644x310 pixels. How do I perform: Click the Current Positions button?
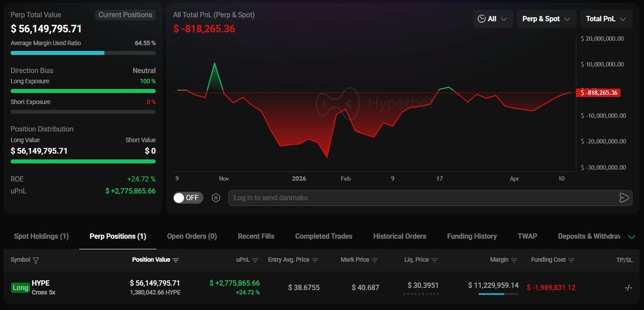click(125, 15)
